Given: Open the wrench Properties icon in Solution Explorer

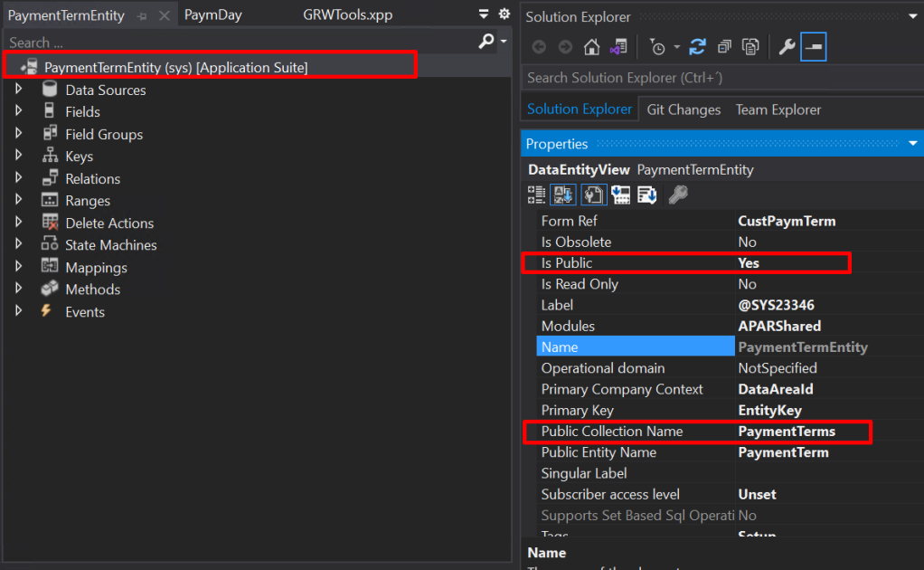Looking at the screenshot, I should point(787,47).
